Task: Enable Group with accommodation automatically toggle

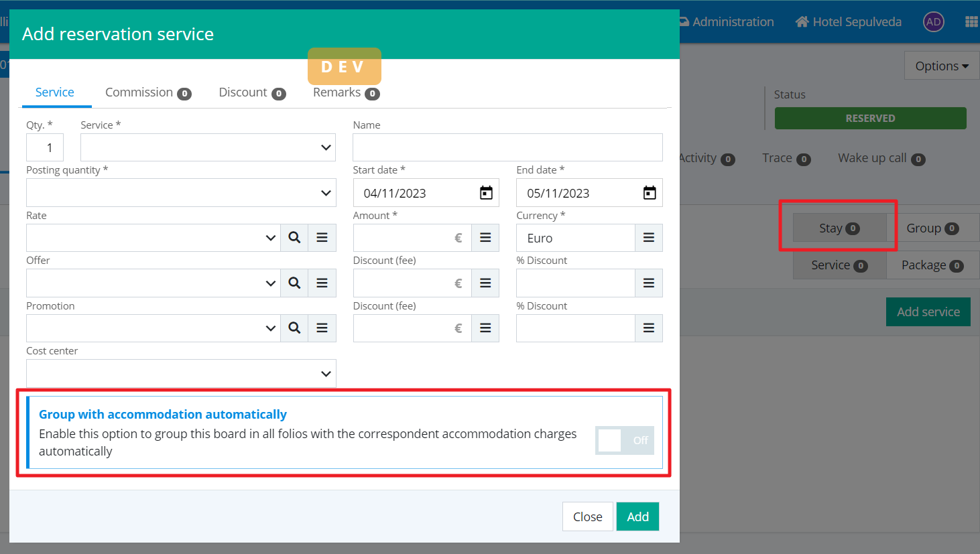Action: pos(624,440)
